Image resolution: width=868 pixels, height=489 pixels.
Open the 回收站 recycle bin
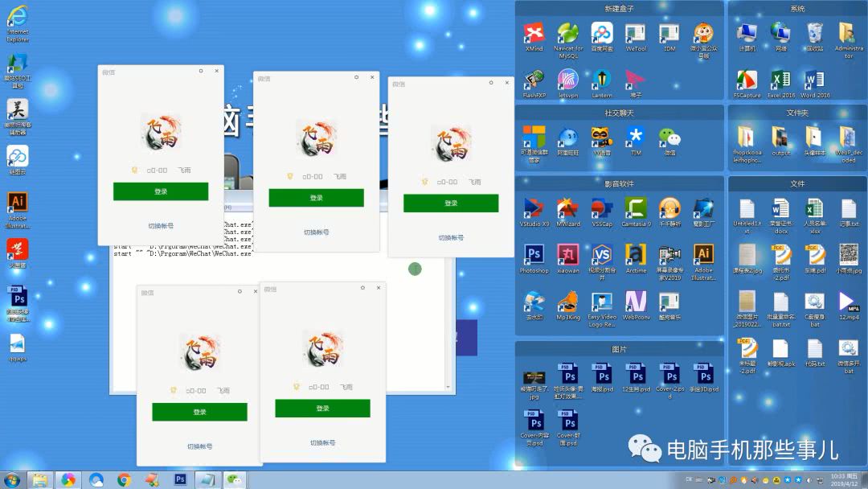(814, 33)
